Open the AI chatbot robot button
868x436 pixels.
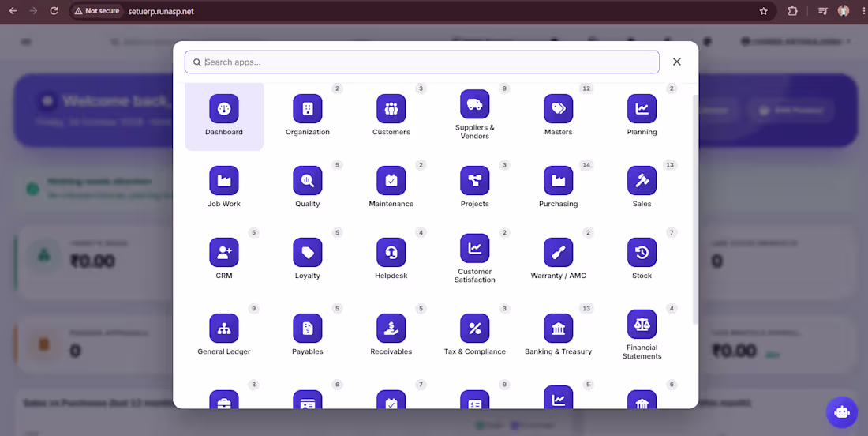tap(841, 412)
